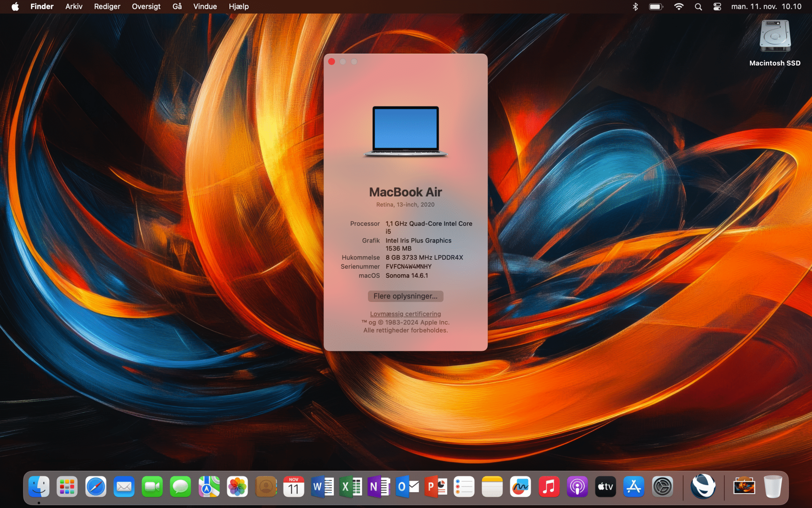Click the Flere oplysninger button

(x=405, y=296)
